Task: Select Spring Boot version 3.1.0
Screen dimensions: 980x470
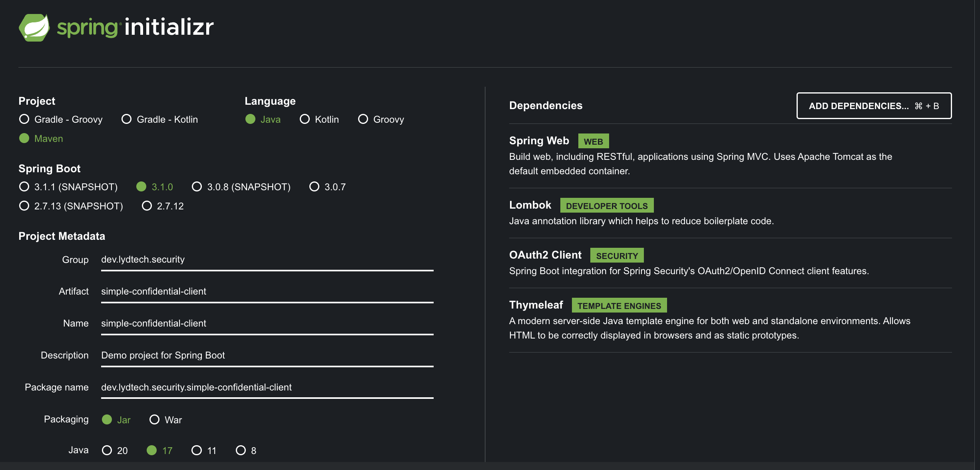Action: click(155, 187)
